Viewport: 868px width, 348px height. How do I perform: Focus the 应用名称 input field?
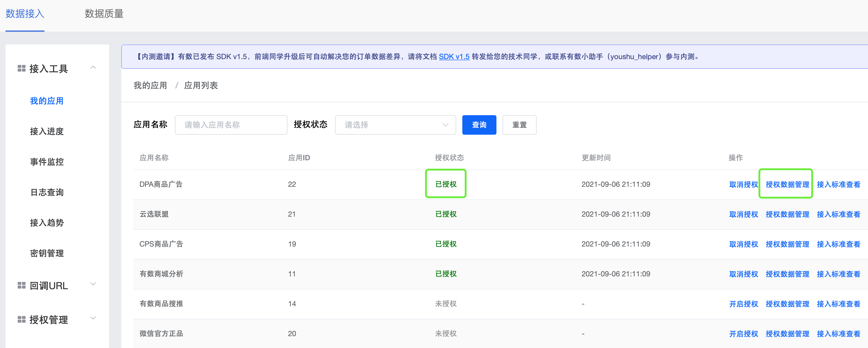231,125
